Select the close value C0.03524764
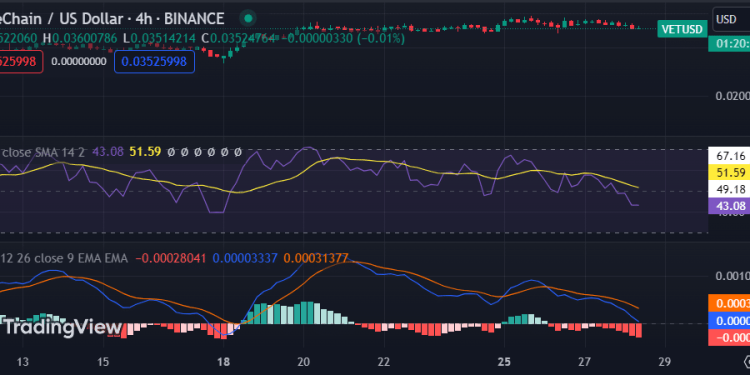 (x=238, y=38)
